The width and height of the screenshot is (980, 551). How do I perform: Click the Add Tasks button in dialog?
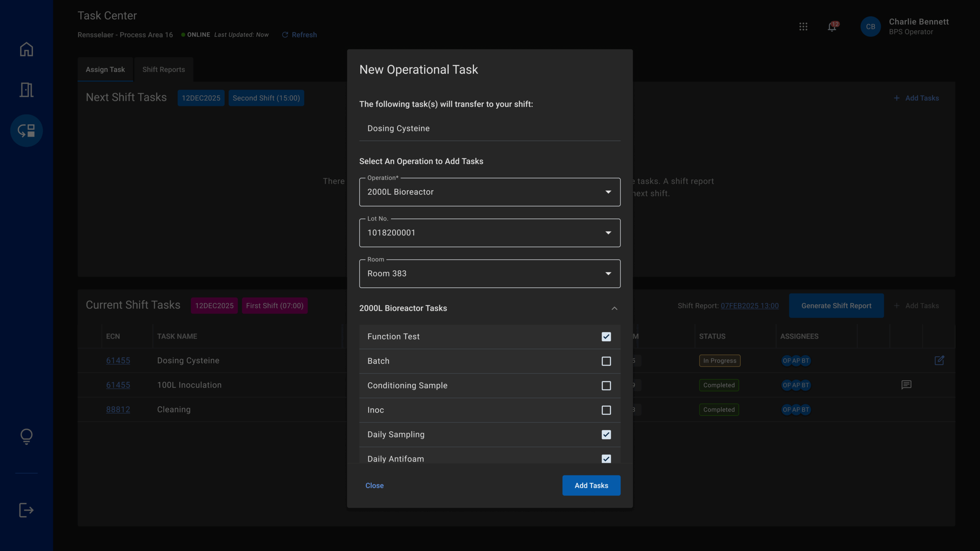[591, 485]
